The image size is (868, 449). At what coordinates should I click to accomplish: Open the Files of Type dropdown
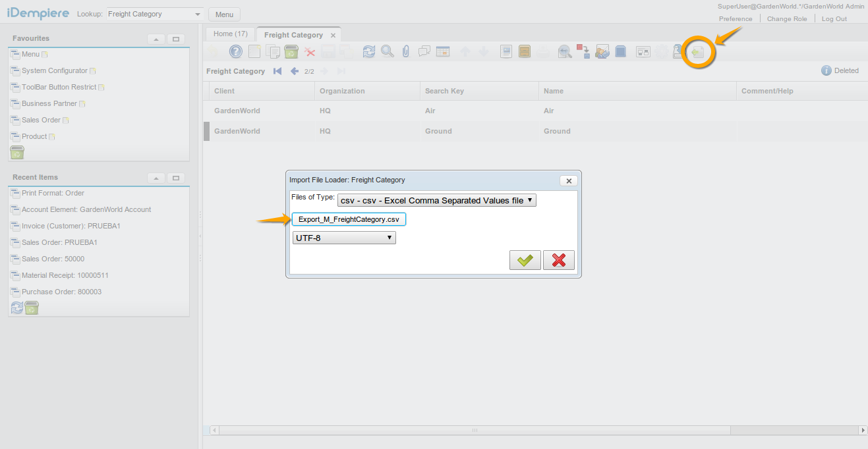tap(436, 200)
